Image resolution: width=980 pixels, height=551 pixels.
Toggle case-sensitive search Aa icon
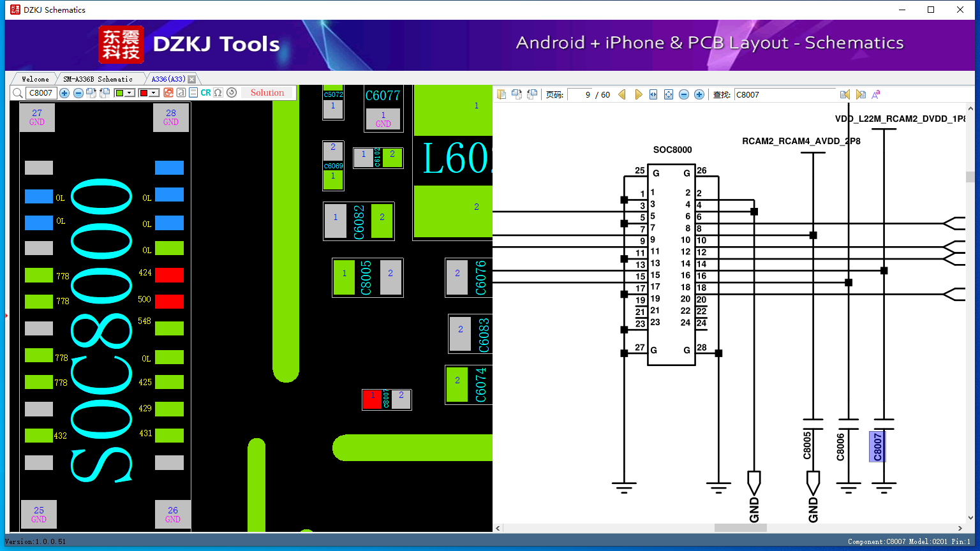(876, 95)
